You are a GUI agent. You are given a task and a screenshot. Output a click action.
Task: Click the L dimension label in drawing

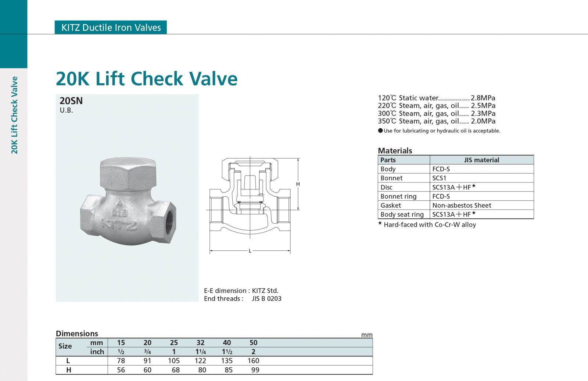tap(250, 251)
